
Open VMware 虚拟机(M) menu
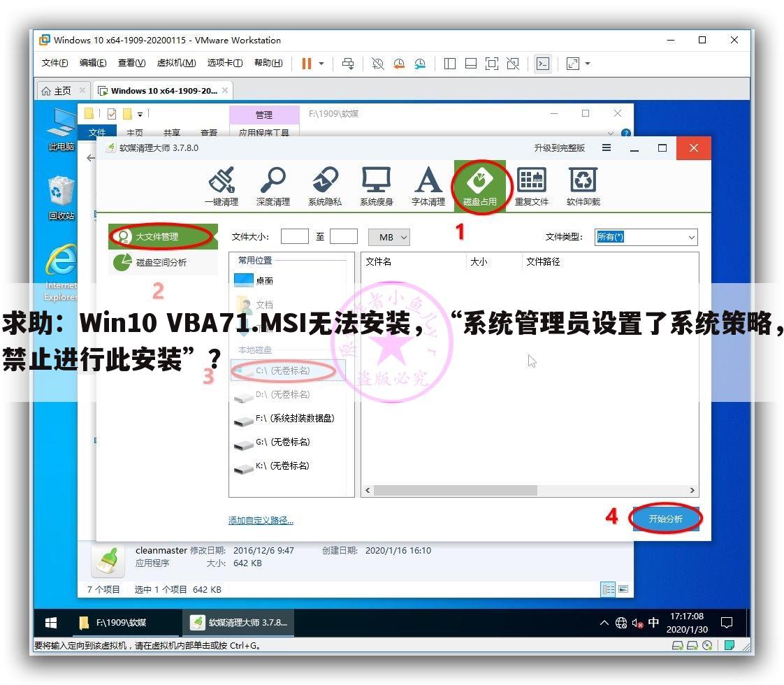176,63
